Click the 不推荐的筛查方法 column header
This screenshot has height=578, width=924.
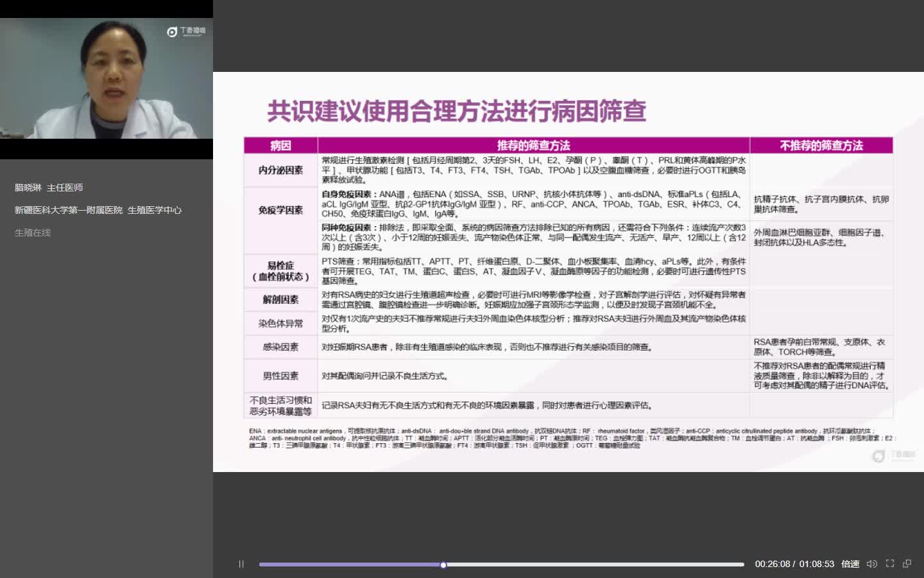tap(821, 146)
